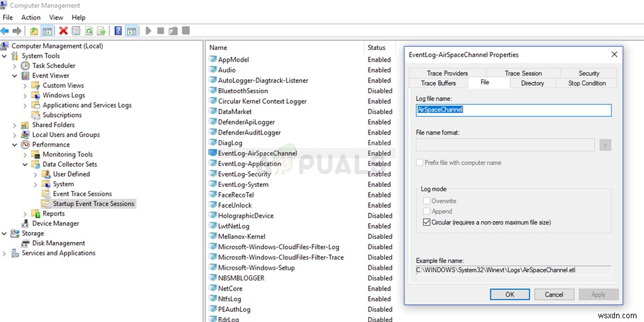Click the Log file name input field
Image resolution: width=644 pixels, height=322 pixels.
coord(514,110)
